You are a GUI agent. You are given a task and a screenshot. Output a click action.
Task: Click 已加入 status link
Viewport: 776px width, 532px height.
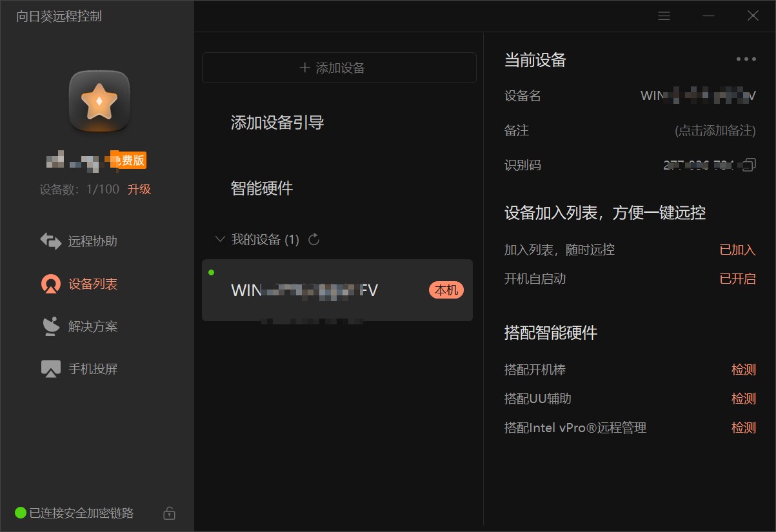[x=738, y=250]
